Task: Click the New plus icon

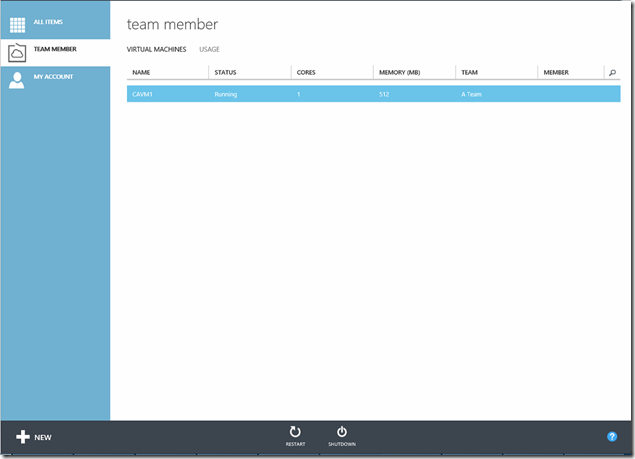Action: (23, 437)
